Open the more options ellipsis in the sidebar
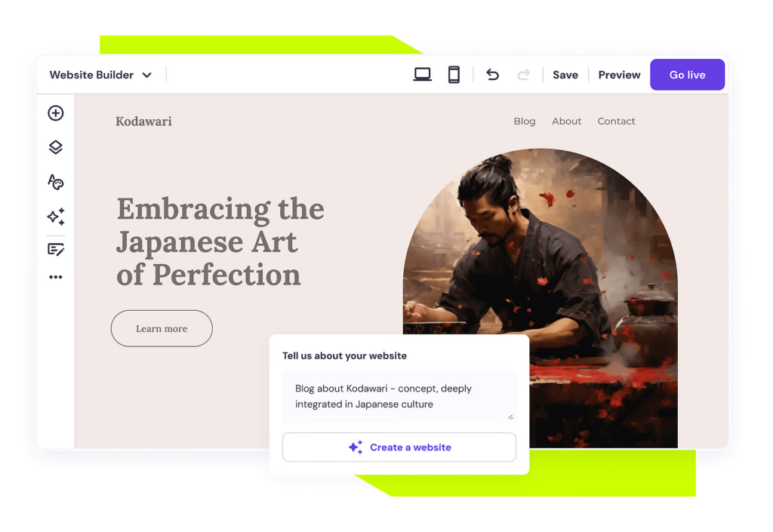The image size is (773, 532). click(x=55, y=276)
